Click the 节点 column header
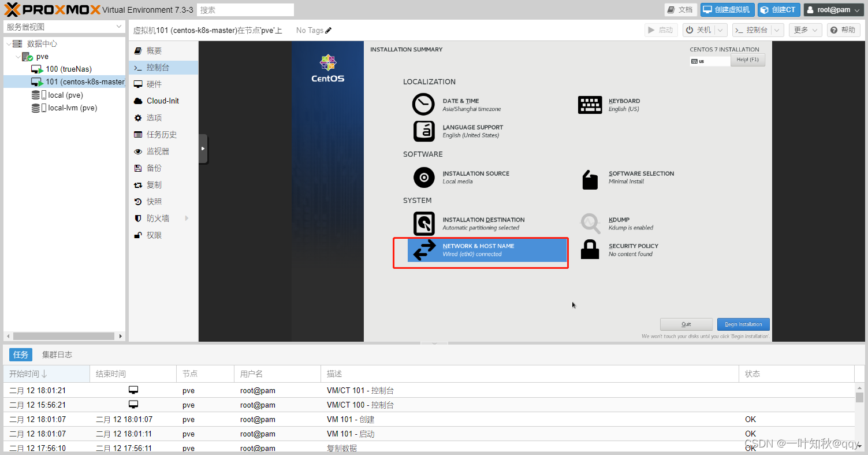 205,374
